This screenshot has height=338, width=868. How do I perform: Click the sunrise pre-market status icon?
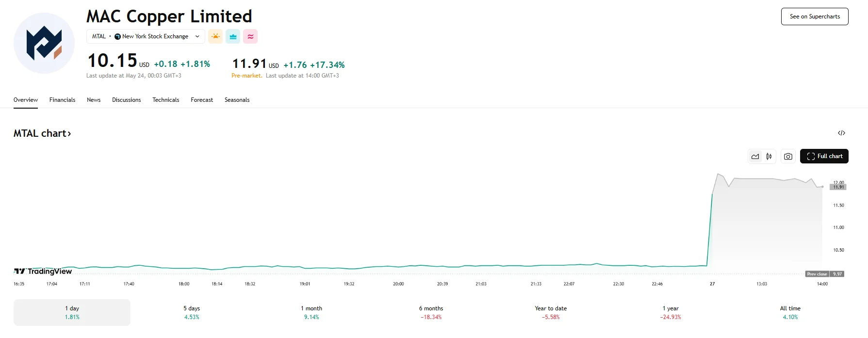(215, 36)
